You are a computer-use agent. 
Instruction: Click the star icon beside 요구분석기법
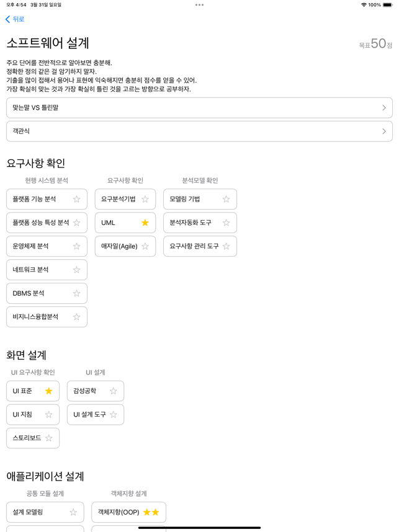(145, 199)
